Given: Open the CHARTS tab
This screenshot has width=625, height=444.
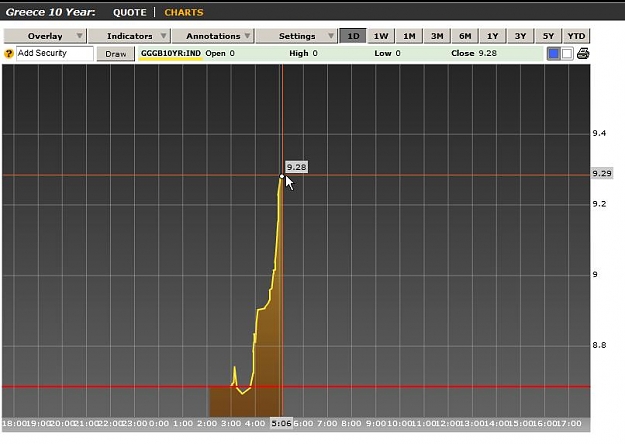Looking at the screenshot, I should pos(184,12).
